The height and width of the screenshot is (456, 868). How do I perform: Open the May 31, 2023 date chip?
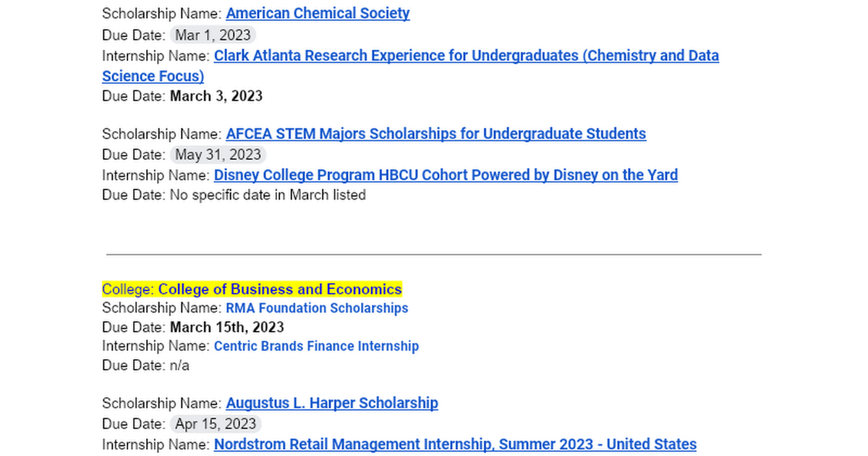pyautogui.click(x=218, y=154)
